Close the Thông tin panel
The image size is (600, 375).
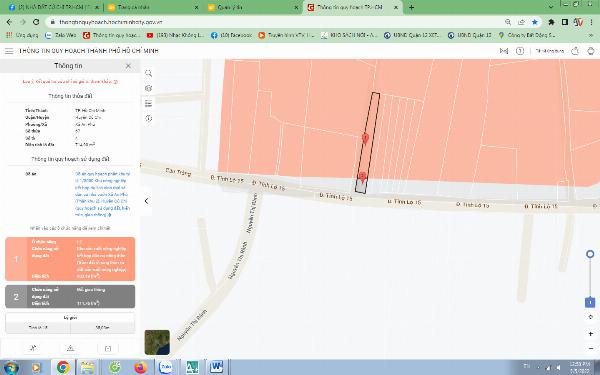click(128, 66)
